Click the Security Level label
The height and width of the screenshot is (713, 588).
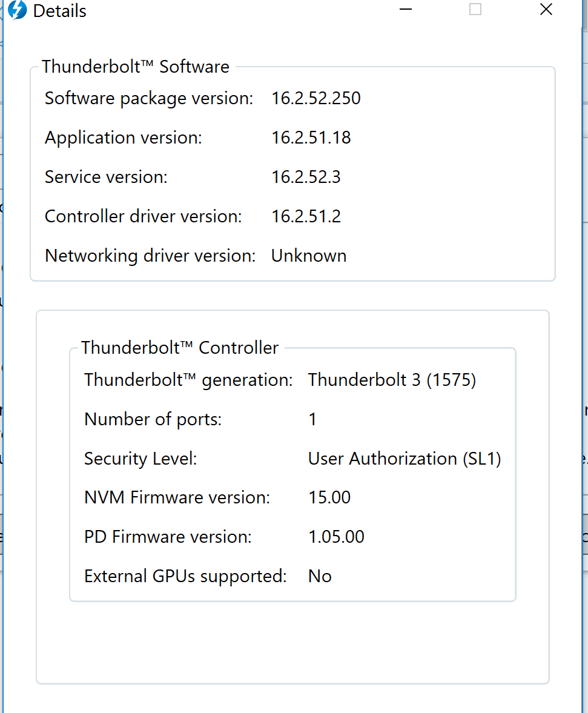tap(140, 459)
